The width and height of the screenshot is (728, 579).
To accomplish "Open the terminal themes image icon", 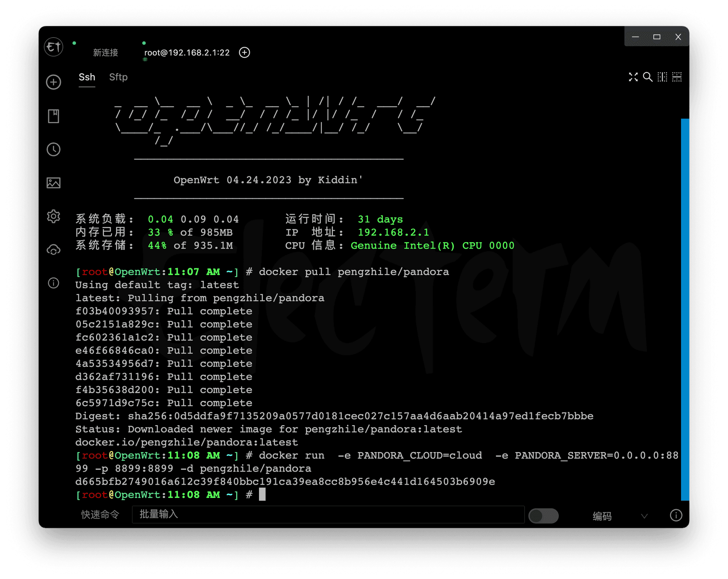I will pyautogui.click(x=53, y=183).
